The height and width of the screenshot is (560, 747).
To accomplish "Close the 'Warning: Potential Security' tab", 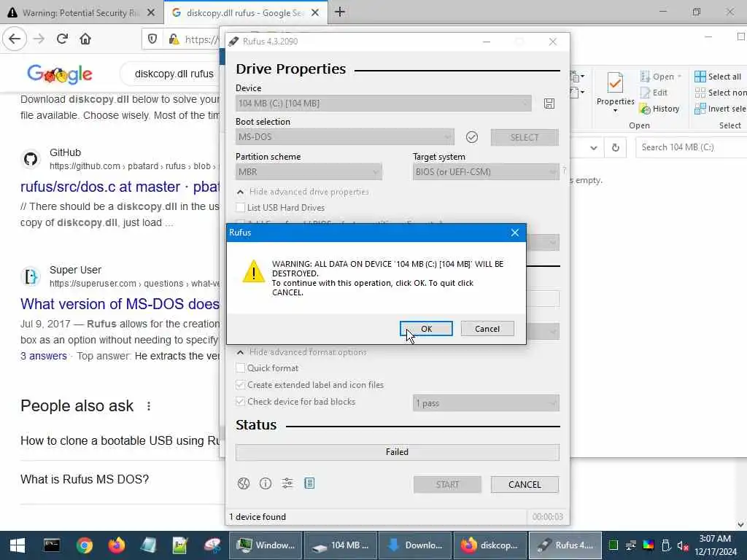I will click(151, 13).
